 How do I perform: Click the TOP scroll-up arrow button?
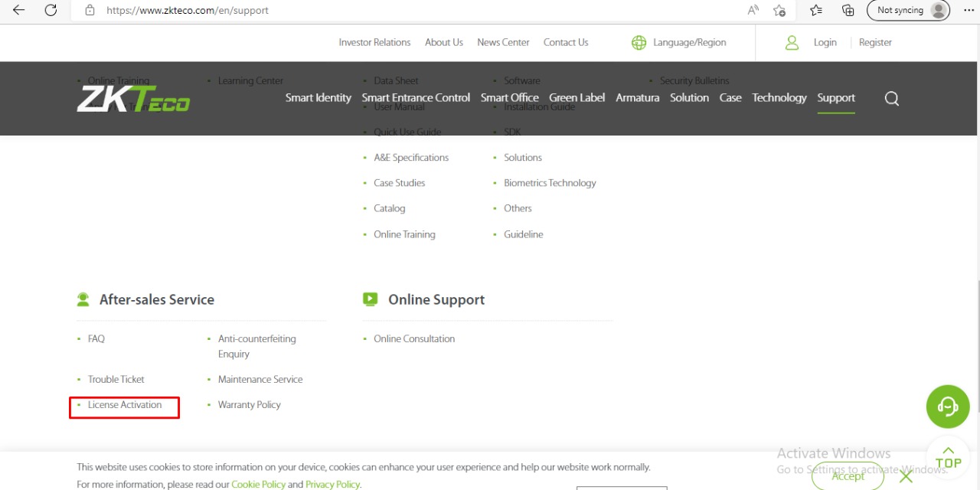pos(948,457)
